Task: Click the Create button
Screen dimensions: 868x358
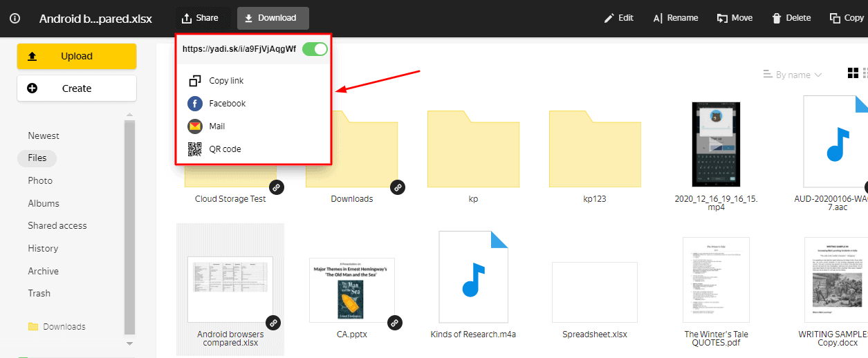Action: point(77,88)
